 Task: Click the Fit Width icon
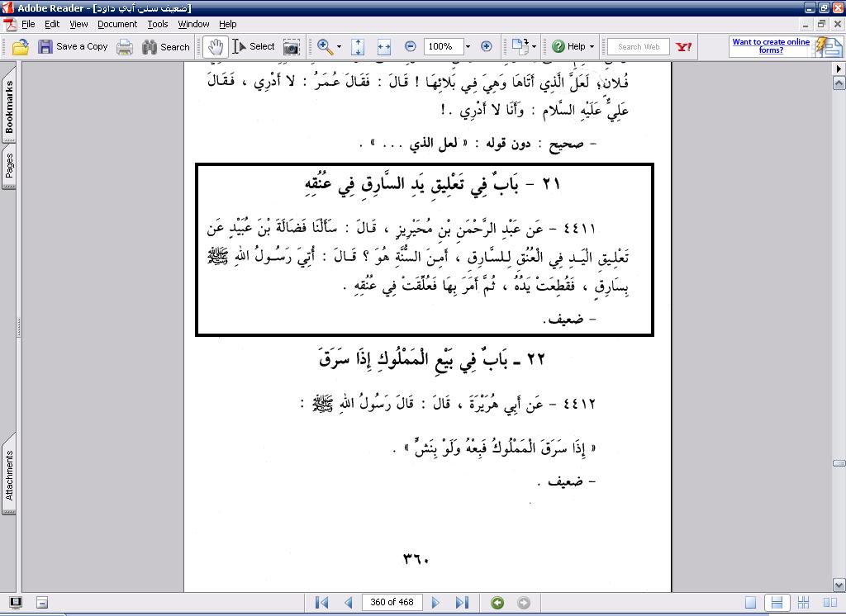pyautogui.click(x=384, y=47)
